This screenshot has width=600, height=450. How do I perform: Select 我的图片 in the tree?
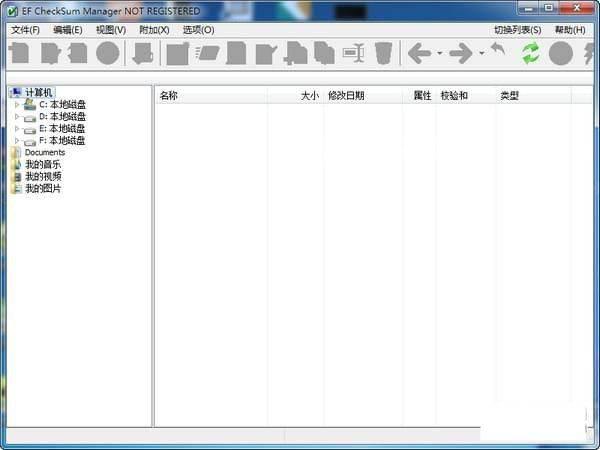(43, 189)
